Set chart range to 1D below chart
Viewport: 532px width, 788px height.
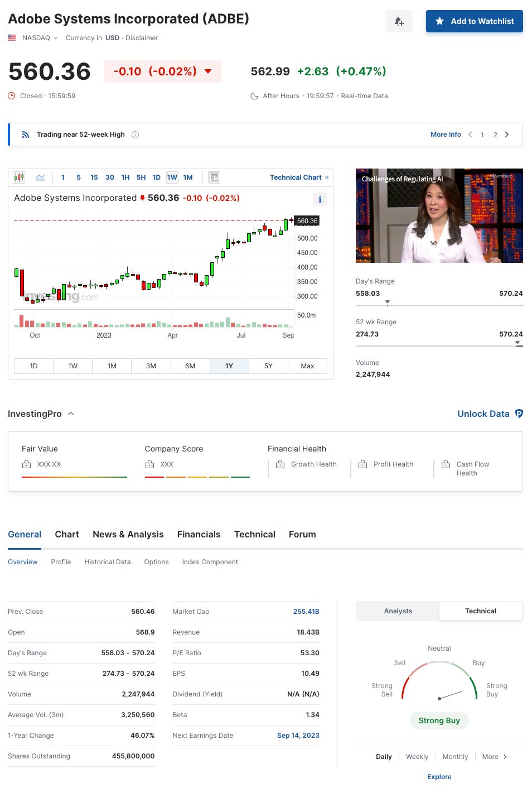pos(33,366)
